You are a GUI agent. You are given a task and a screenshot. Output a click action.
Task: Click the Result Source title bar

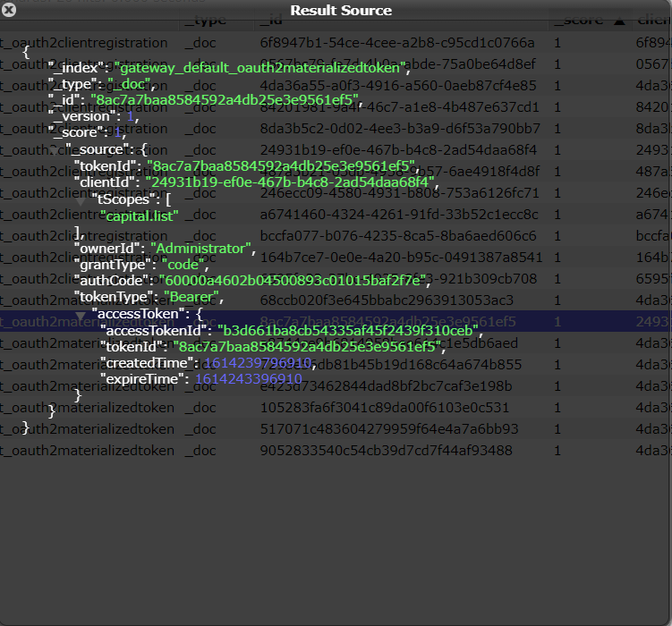pyautogui.click(x=340, y=11)
